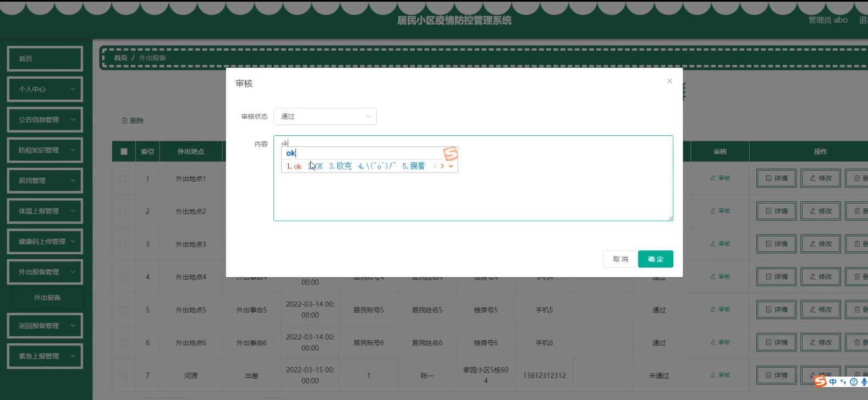868x400 pixels.
Task: Confirm the review with the 确定 button
Action: click(x=656, y=259)
